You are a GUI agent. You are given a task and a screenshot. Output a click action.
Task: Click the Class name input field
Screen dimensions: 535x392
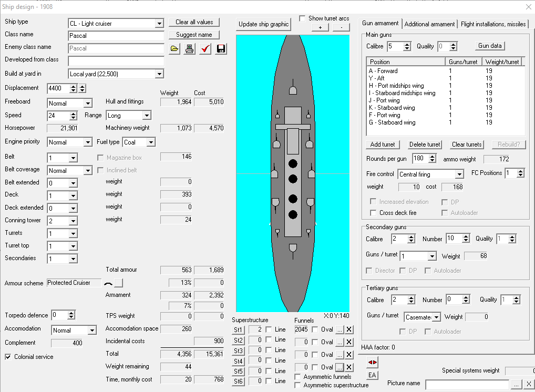[116, 36]
